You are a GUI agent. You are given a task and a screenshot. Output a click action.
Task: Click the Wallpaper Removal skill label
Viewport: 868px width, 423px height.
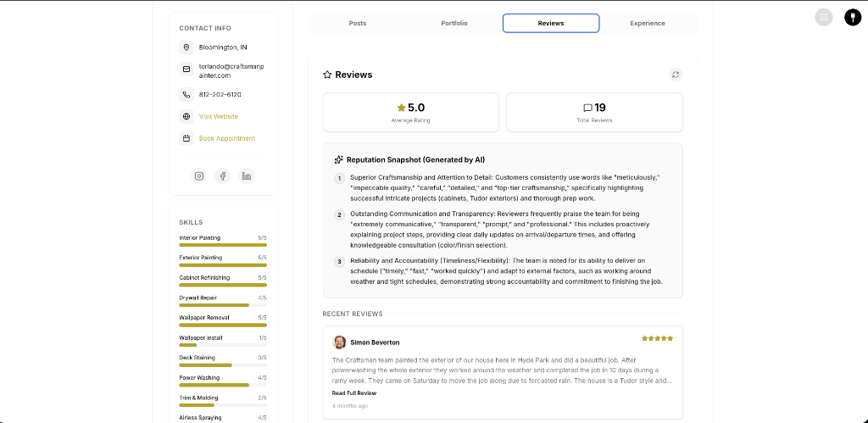[x=204, y=318]
